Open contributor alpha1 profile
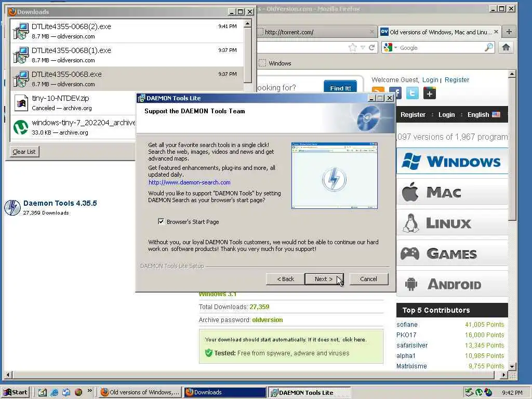Screen dimensions: 532x399 [x=406, y=355]
